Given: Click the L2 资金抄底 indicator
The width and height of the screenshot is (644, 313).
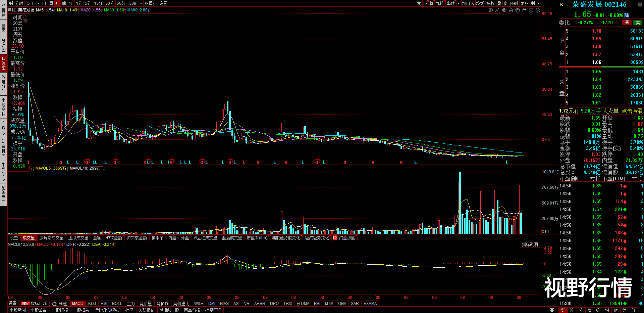Looking at the screenshot, I should (344, 238).
